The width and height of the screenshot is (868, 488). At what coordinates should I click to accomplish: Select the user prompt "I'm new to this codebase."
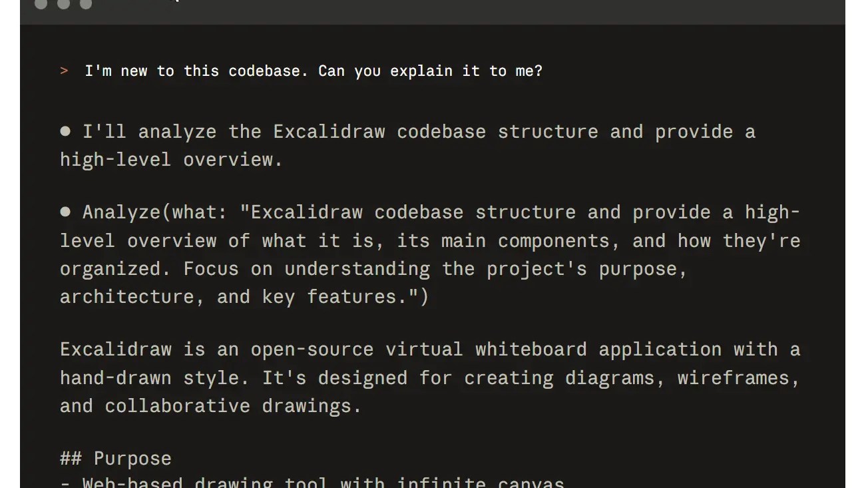(x=196, y=71)
